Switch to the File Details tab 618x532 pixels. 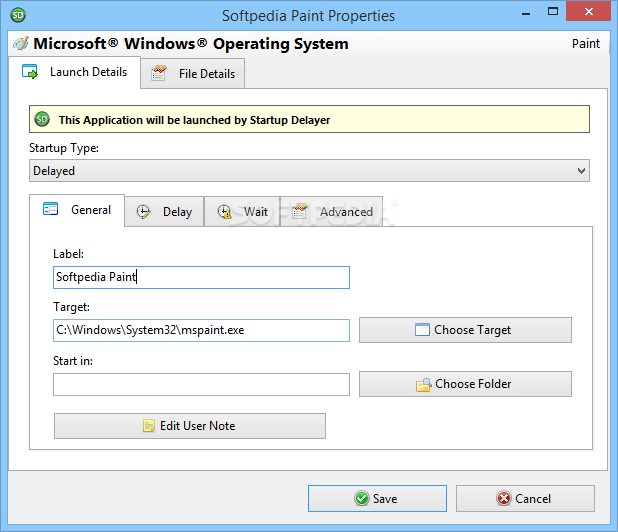[193, 74]
